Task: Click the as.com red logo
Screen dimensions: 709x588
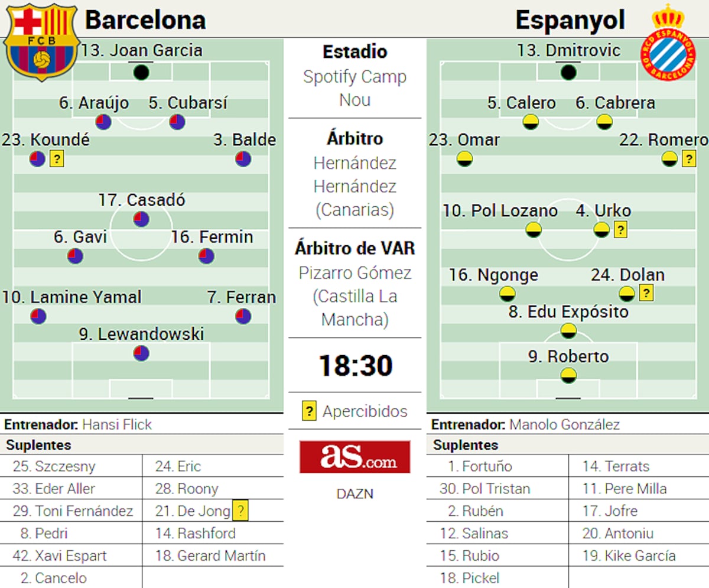Action: click(x=354, y=457)
